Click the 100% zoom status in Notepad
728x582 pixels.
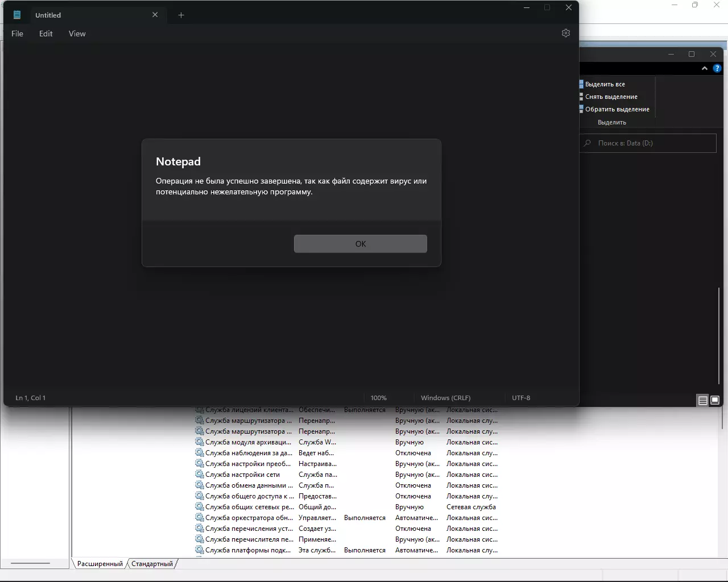(379, 398)
